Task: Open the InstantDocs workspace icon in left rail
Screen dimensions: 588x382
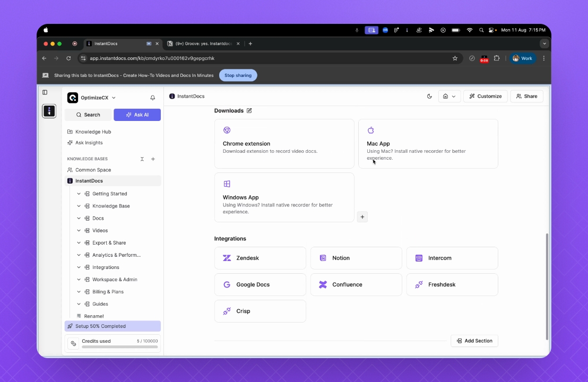Action: coord(49,111)
